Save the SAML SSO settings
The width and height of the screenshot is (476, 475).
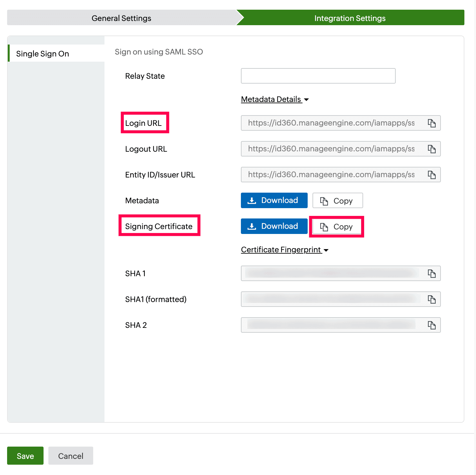pyautogui.click(x=25, y=456)
